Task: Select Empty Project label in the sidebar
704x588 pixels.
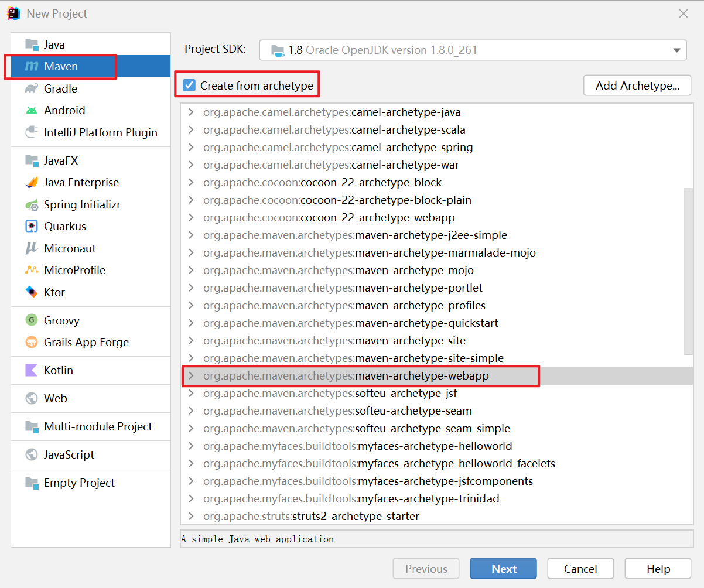Action: [x=80, y=483]
